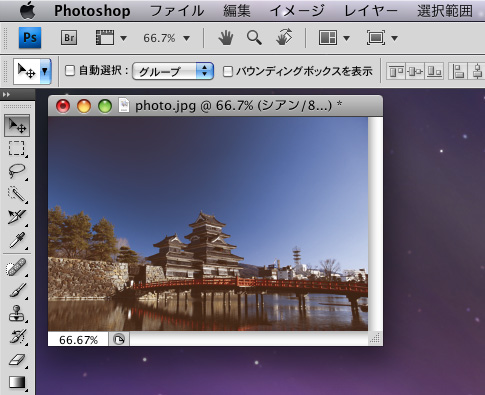Open the レイヤー menu
485x395 pixels.
tap(371, 11)
